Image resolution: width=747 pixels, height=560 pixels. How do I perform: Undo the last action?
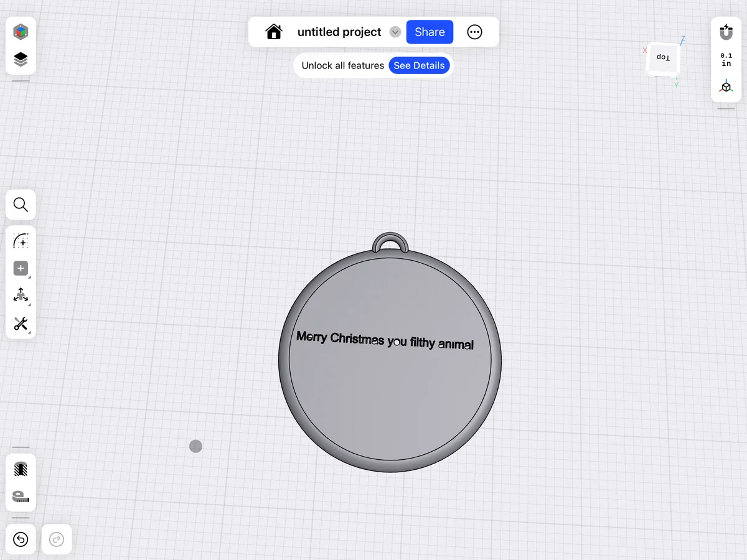click(x=21, y=539)
